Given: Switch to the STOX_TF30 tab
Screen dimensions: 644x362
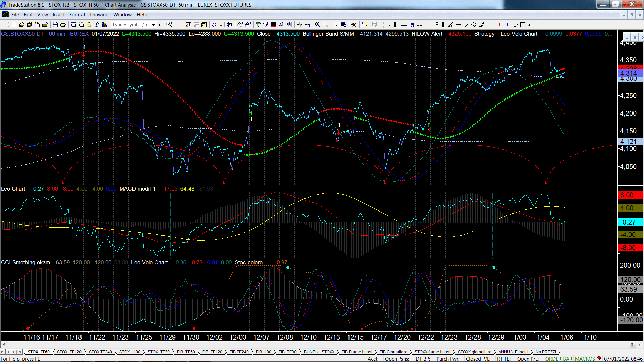Looking at the screenshot, I should (x=158, y=352).
